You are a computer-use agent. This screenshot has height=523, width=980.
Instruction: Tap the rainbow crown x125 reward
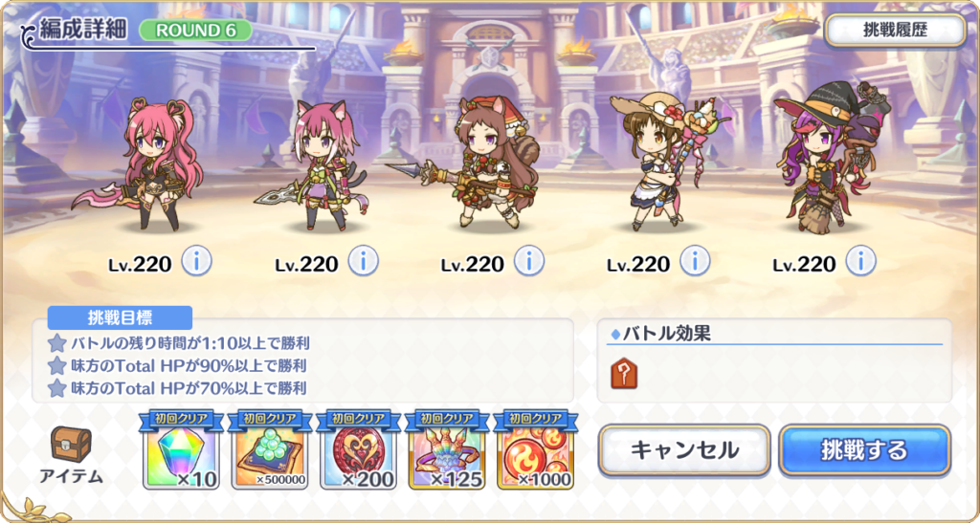447,450
